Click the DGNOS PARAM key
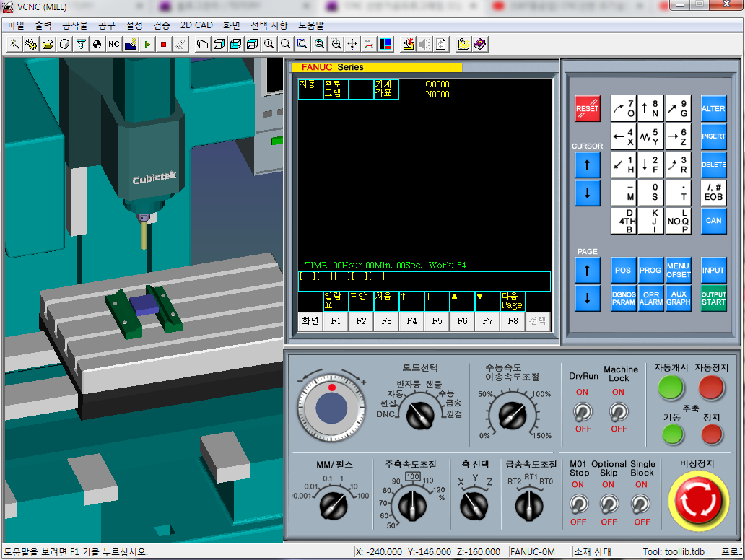The image size is (745, 560). point(622,298)
